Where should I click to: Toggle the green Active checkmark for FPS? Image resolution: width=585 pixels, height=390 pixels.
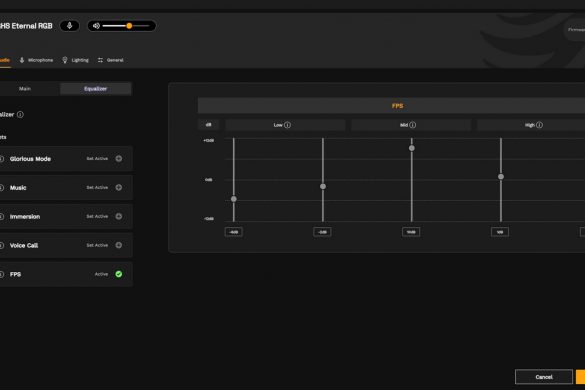(x=119, y=274)
